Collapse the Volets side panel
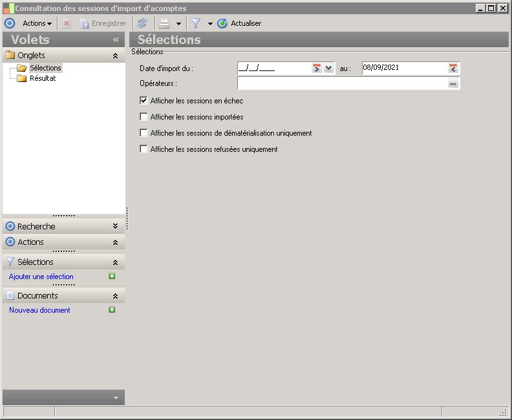The image size is (512, 420). (116, 39)
